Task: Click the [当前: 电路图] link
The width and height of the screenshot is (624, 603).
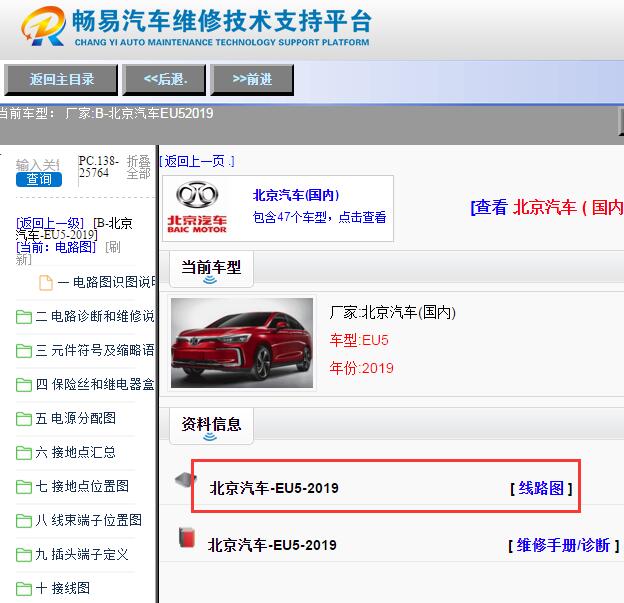Action: tap(56, 247)
